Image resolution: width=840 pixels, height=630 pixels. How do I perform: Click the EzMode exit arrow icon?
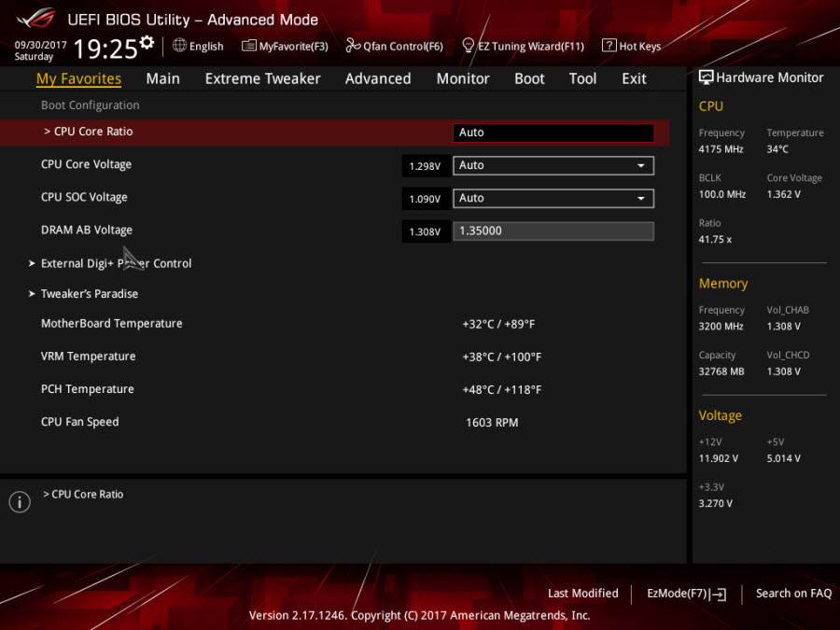click(719, 595)
